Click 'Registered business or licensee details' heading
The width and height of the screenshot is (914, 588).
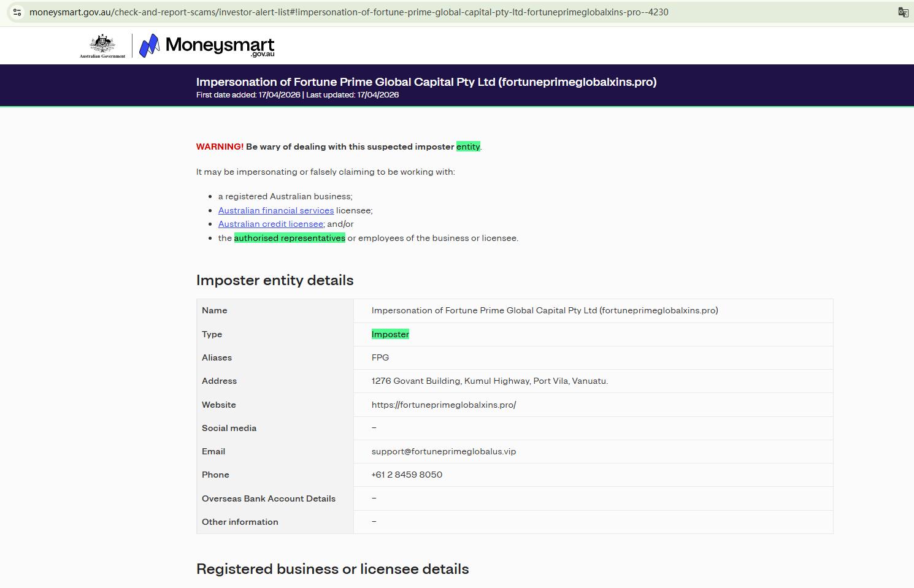coord(332,569)
